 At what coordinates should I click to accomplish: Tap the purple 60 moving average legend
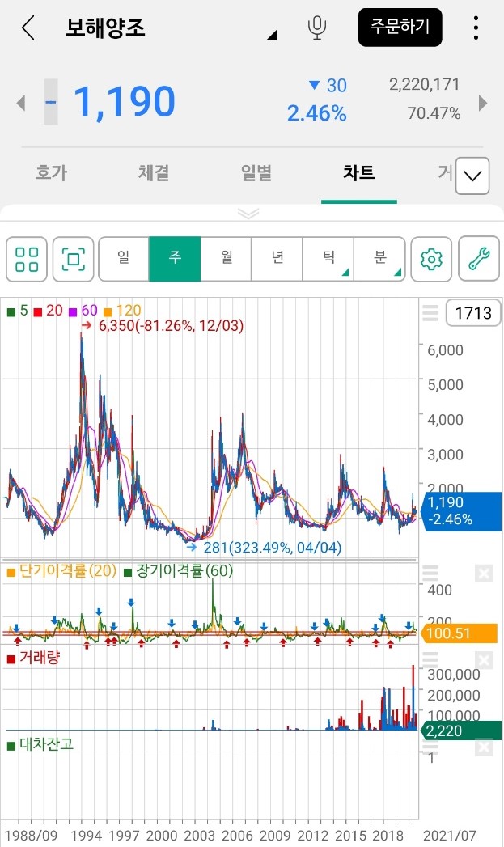pos(83,311)
